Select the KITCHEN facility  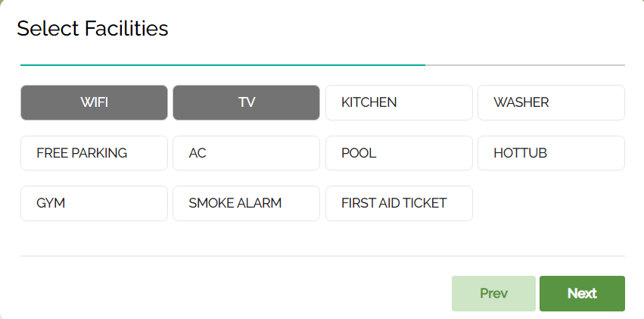pos(399,102)
